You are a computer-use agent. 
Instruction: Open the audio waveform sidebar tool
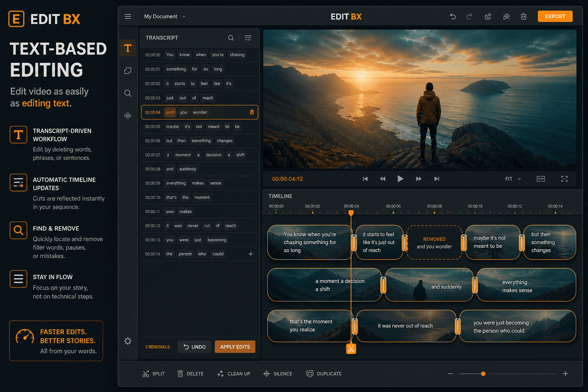(x=128, y=115)
